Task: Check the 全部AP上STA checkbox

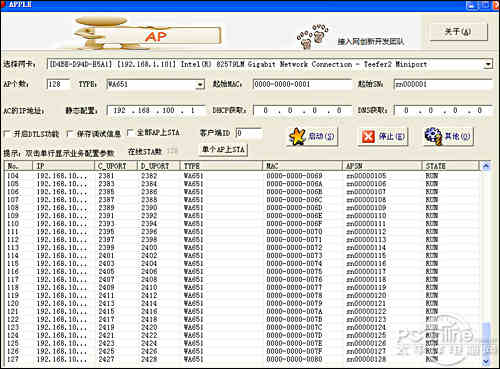Action: tap(130, 133)
